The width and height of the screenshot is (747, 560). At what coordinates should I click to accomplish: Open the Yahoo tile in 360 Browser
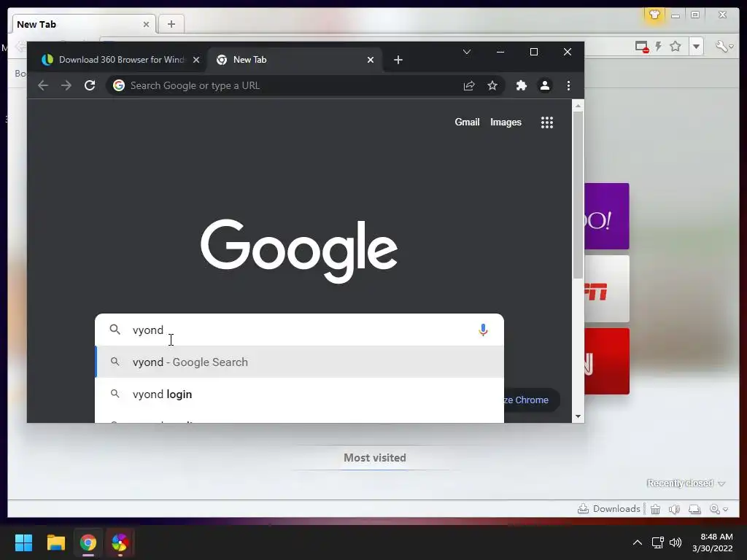point(606,216)
